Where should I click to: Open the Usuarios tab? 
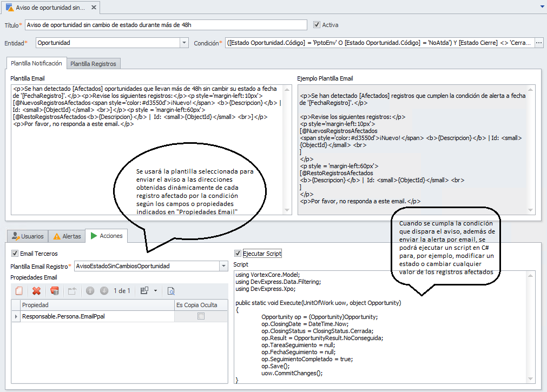27,236
